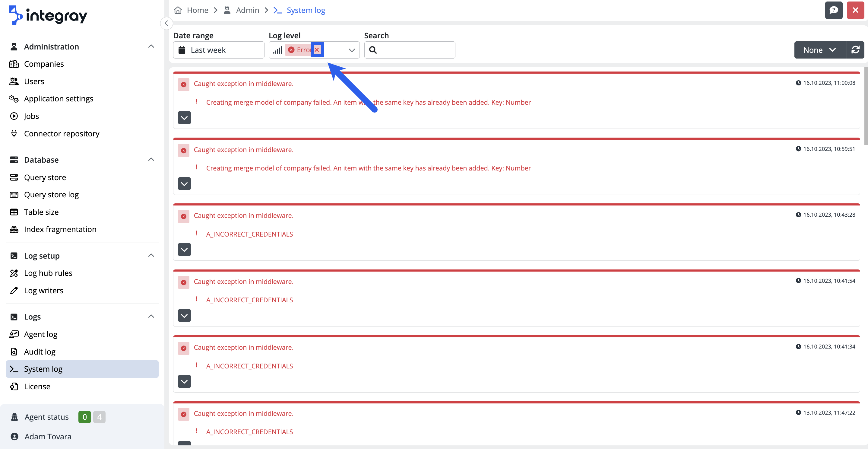
Task: Click the refresh icon beside None
Action: point(855,50)
